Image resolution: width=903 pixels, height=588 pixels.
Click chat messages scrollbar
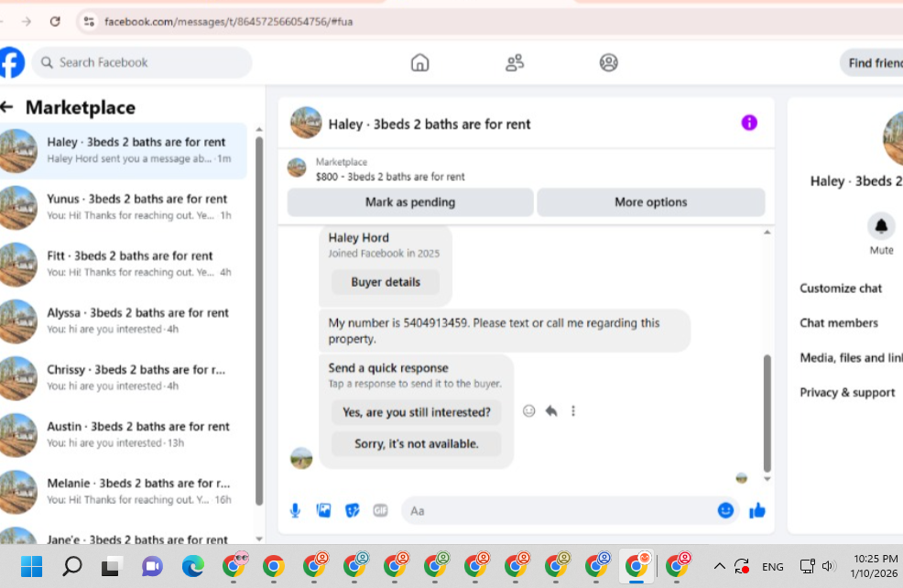[x=767, y=413]
